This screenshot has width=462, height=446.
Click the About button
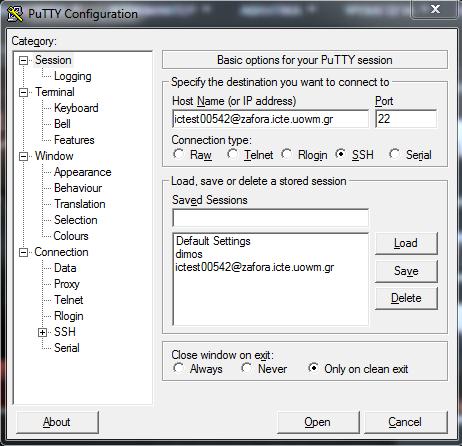coord(57,422)
